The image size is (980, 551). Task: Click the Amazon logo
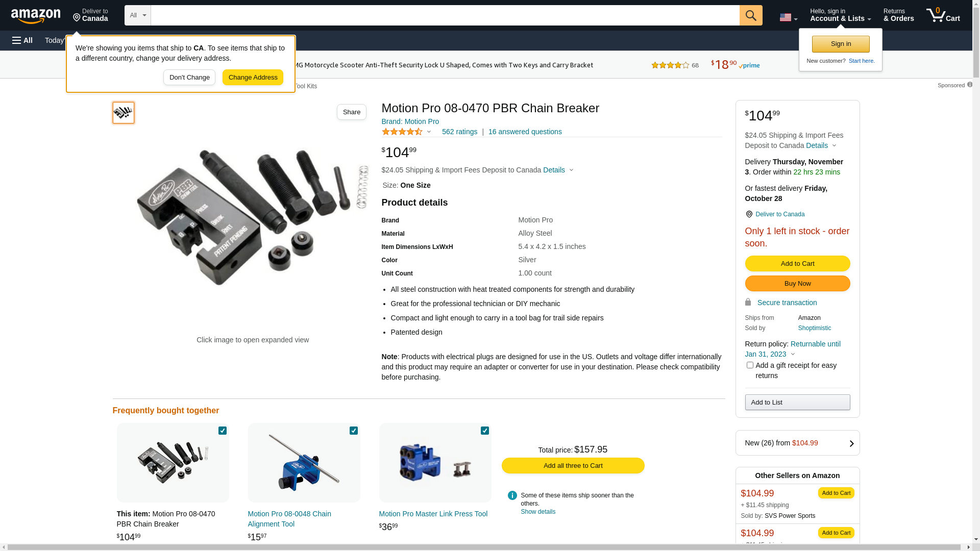[x=36, y=16]
